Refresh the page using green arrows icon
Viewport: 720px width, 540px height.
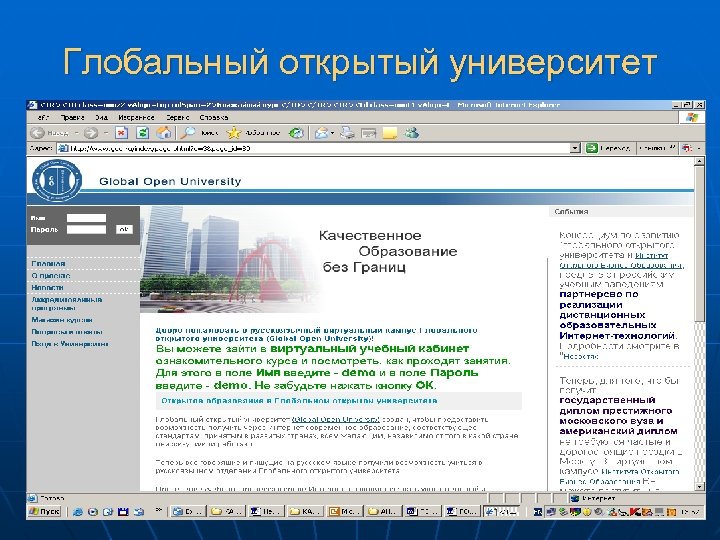point(143,133)
